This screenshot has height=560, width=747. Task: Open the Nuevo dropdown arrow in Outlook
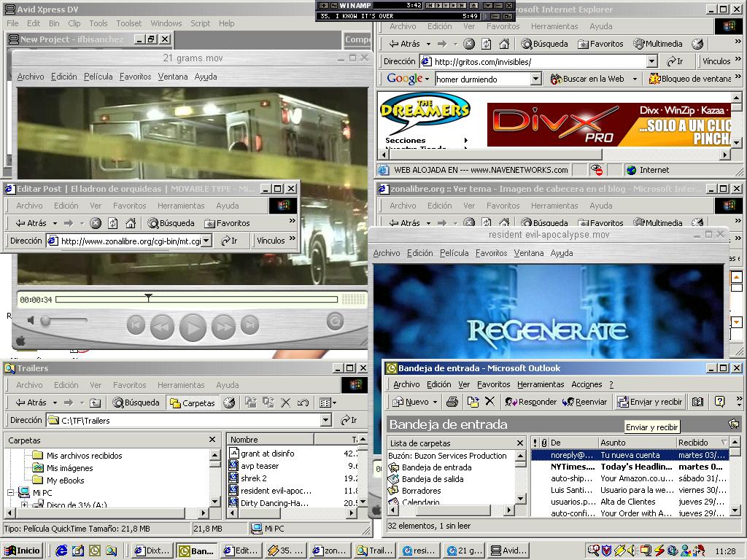pos(435,402)
